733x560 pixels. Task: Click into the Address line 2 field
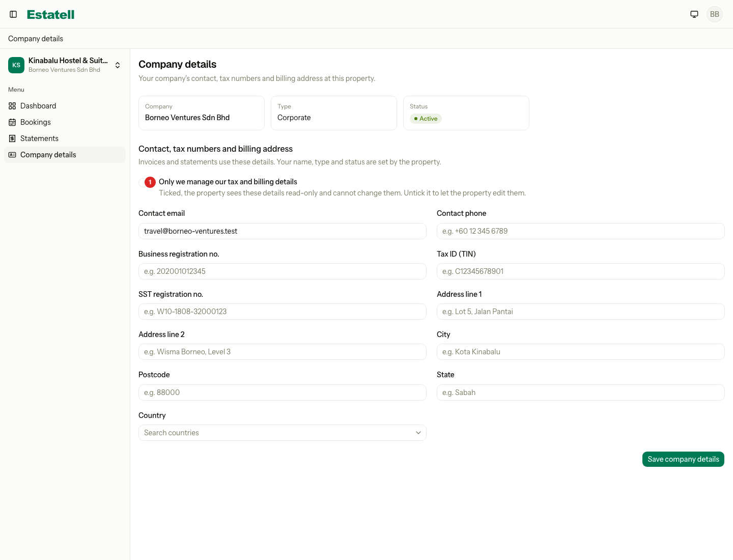(283, 352)
